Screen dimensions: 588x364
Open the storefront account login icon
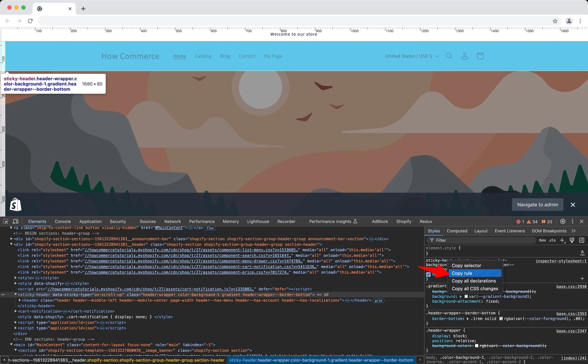click(x=465, y=56)
